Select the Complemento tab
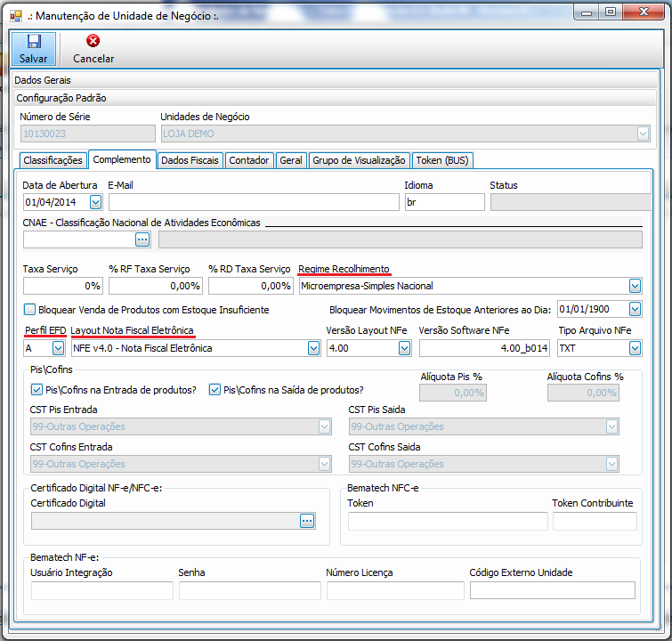 pos(122,159)
